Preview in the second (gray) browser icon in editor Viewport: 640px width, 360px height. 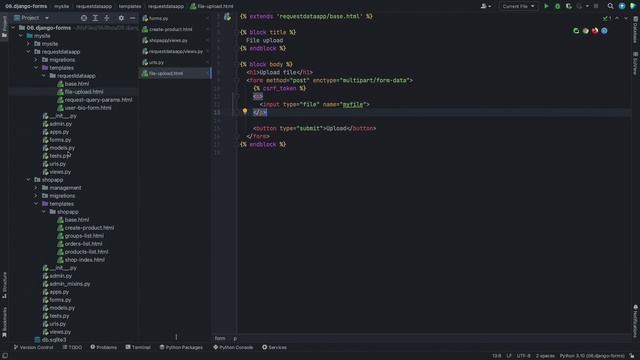(x=585, y=31)
